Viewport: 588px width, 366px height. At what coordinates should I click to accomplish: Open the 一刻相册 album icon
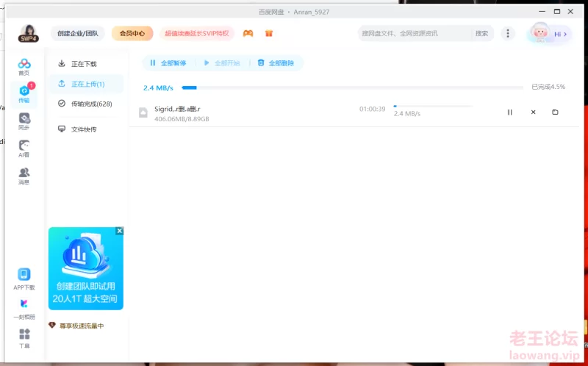tap(24, 309)
